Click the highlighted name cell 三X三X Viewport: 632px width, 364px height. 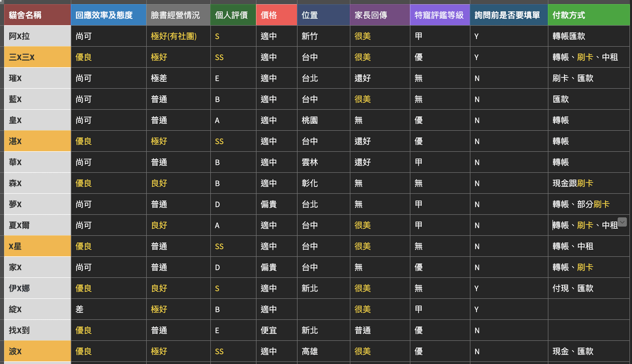coord(38,57)
